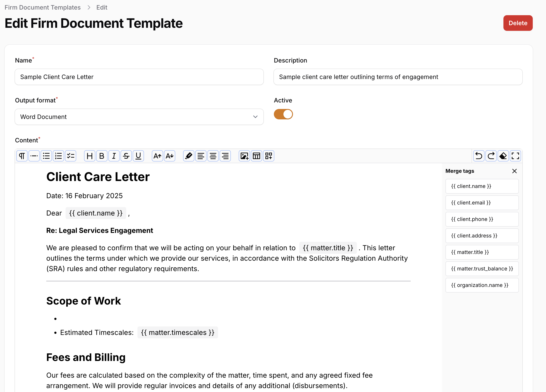Image resolution: width=546 pixels, height=392 pixels.
Task: Expand the Output format dropdown
Action: tap(256, 117)
